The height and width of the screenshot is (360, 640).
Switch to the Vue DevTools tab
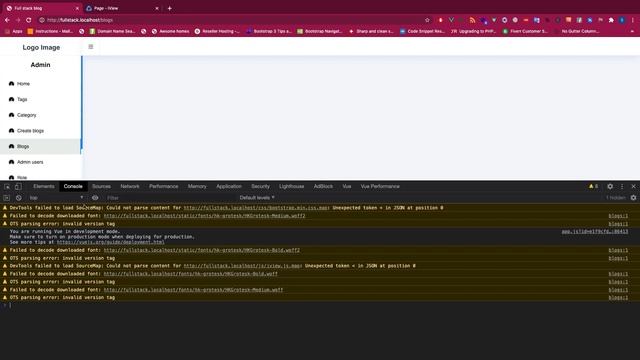click(347, 186)
